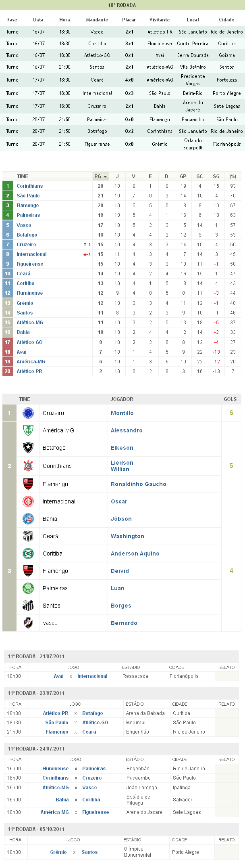Screen dimensions: 245x868
Task: Open the PG column sort arrow
Action: point(105,177)
